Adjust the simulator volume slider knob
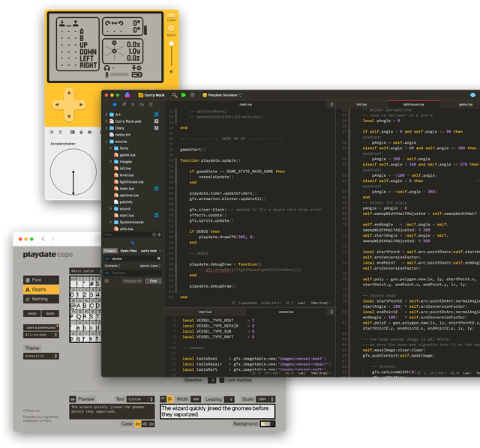This screenshot has height=448, width=480. [x=172, y=43]
